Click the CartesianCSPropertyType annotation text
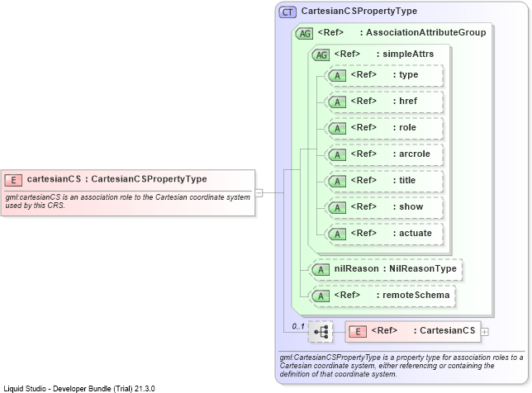This screenshot has width=532, height=393. click(401, 366)
